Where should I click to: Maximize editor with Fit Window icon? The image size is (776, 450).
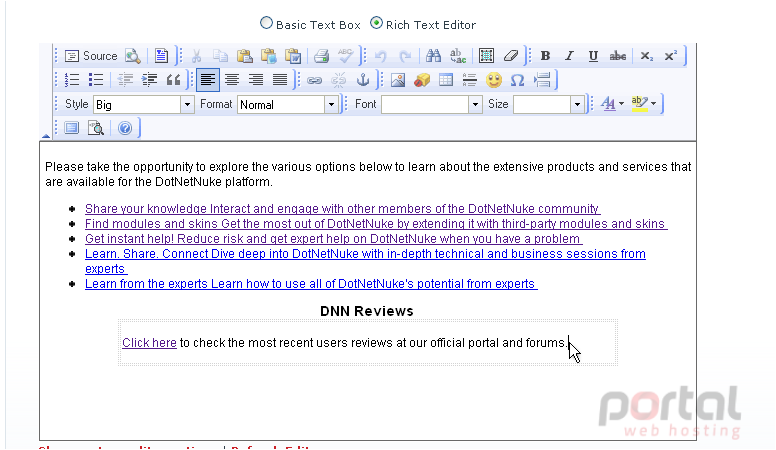click(72, 128)
